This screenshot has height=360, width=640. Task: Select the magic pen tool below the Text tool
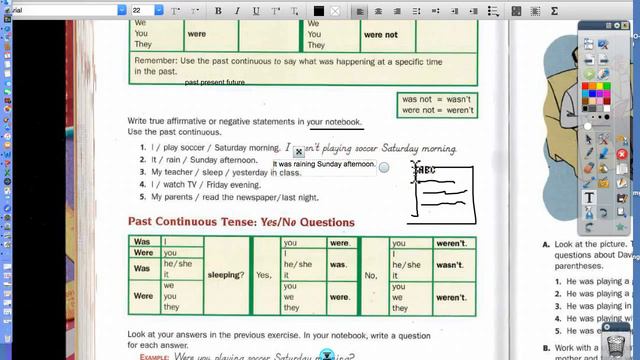click(589, 213)
